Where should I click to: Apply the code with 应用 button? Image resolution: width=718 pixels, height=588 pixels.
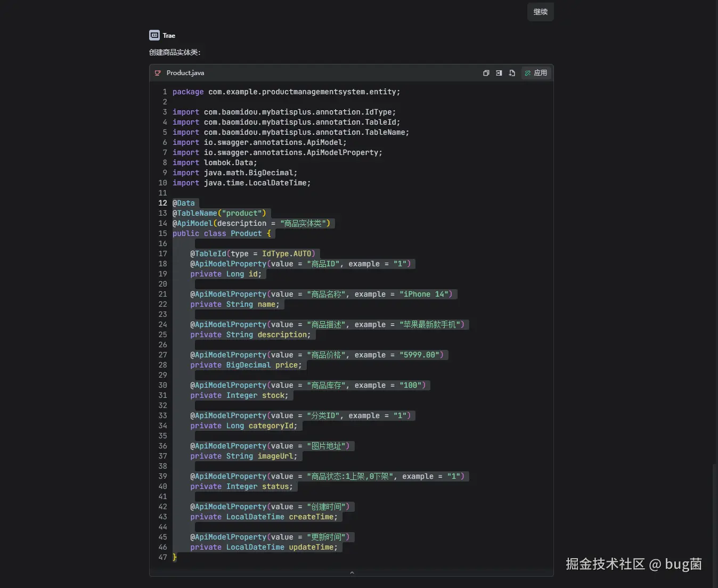[x=536, y=73]
